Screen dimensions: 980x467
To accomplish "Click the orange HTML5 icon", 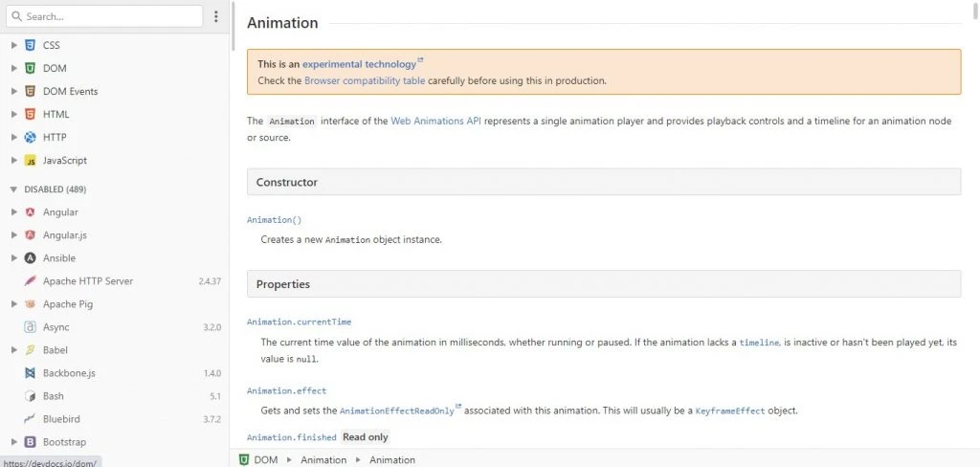I will [x=30, y=115].
